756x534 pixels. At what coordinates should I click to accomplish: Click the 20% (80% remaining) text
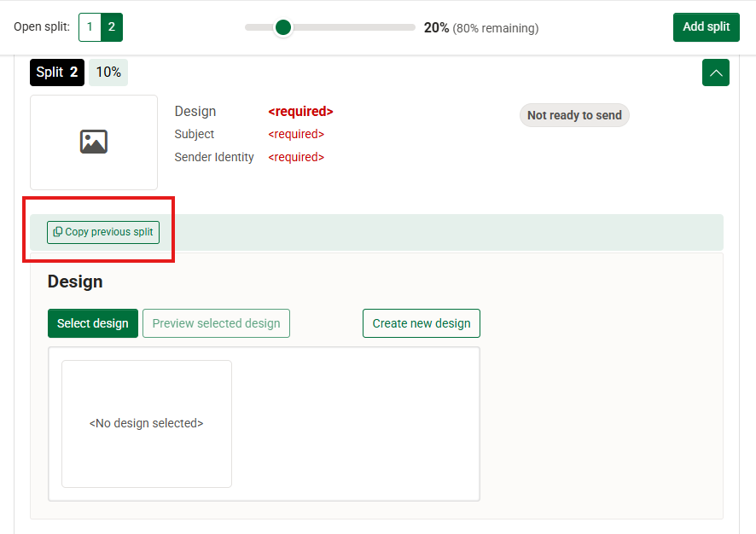pyautogui.click(x=481, y=28)
